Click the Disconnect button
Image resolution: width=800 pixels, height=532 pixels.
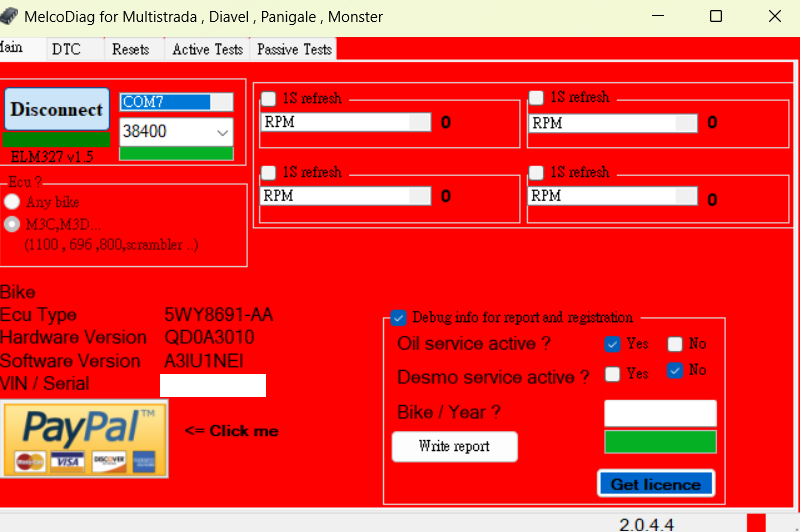(x=57, y=109)
